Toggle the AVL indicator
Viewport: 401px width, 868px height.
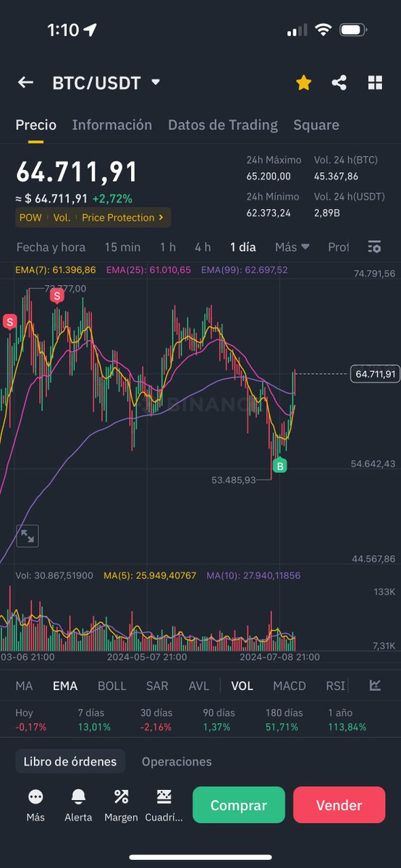pos(199,686)
